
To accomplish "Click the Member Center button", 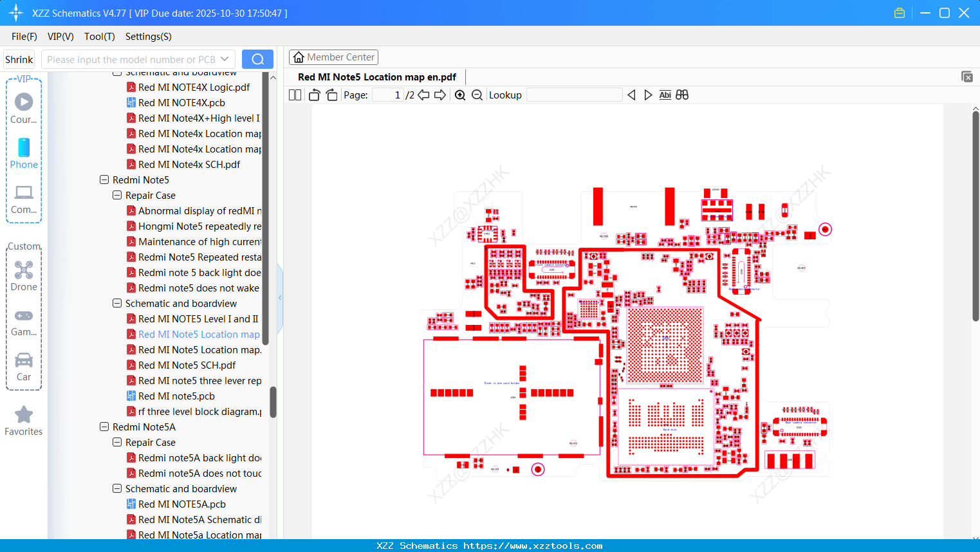I will pyautogui.click(x=333, y=57).
